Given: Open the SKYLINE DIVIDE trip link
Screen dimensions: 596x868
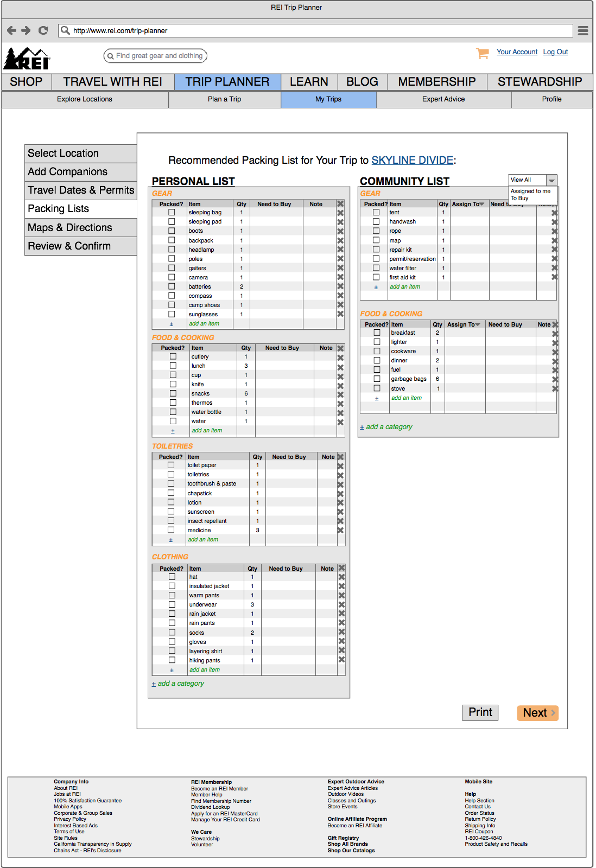Looking at the screenshot, I should [413, 161].
